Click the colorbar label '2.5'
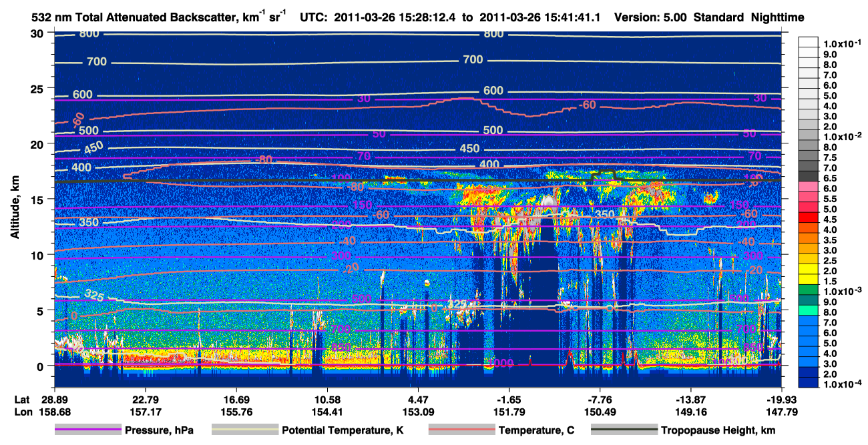Image resolution: width=868 pixels, height=445 pixels. tap(829, 260)
